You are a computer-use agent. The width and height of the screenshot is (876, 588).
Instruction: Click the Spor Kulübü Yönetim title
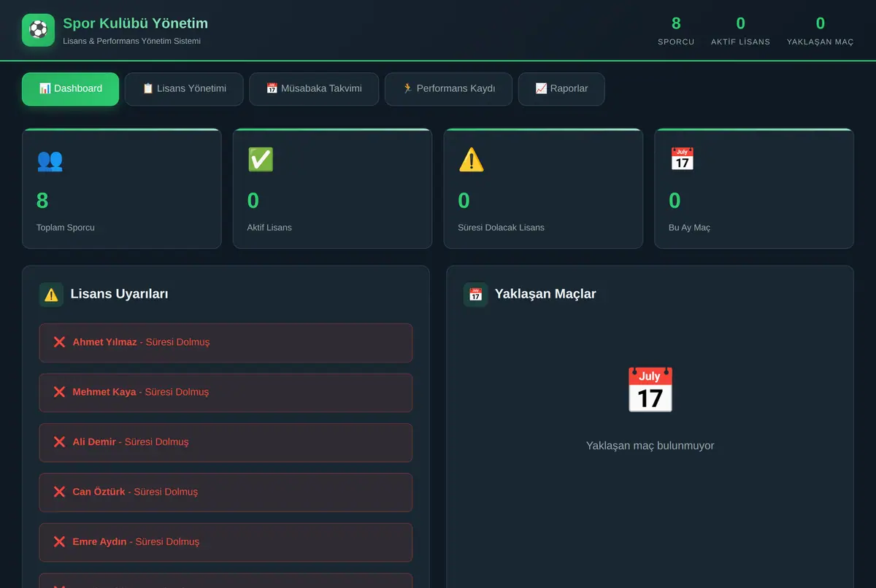point(136,24)
